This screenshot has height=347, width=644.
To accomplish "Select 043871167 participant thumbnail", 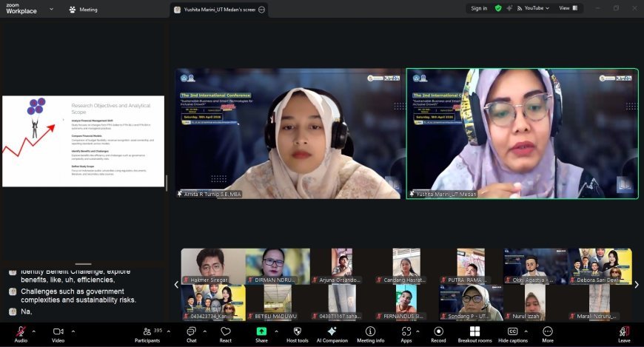I will [342, 303].
